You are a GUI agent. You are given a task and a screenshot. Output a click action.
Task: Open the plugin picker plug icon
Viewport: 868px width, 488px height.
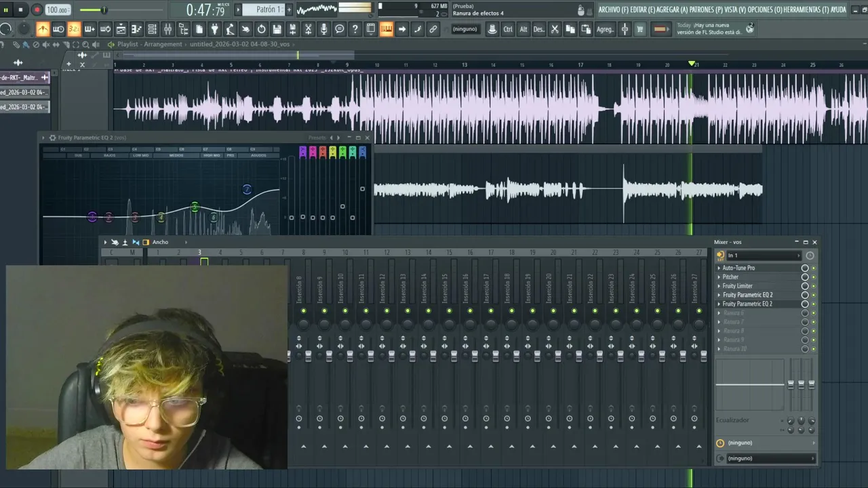[215, 29]
